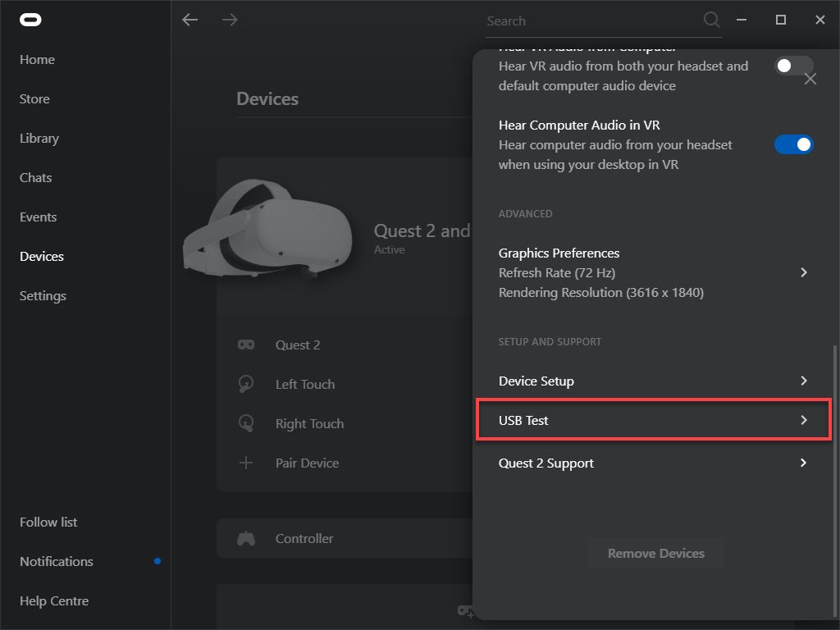
Task: Click the Search input field
Action: [x=591, y=21]
